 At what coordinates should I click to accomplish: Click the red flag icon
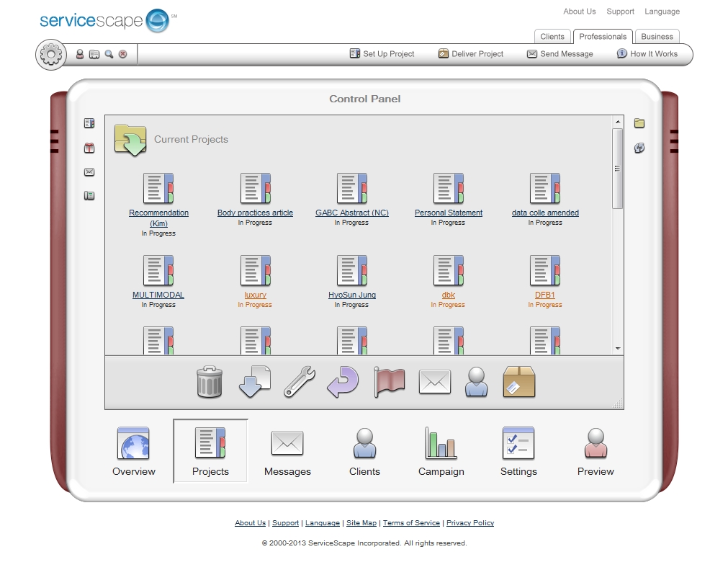pos(389,382)
